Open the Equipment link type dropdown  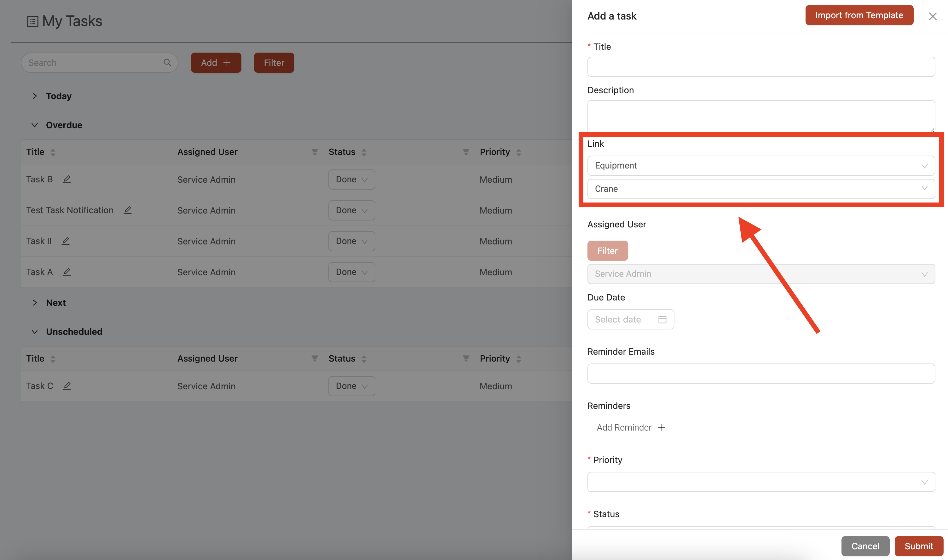[x=761, y=166]
